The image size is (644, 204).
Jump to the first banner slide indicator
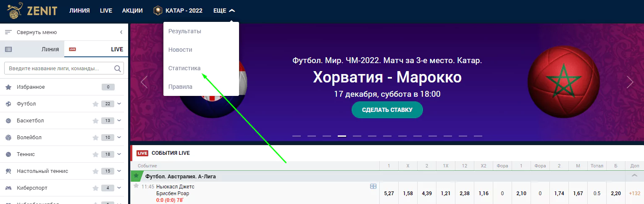pyautogui.click(x=297, y=136)
